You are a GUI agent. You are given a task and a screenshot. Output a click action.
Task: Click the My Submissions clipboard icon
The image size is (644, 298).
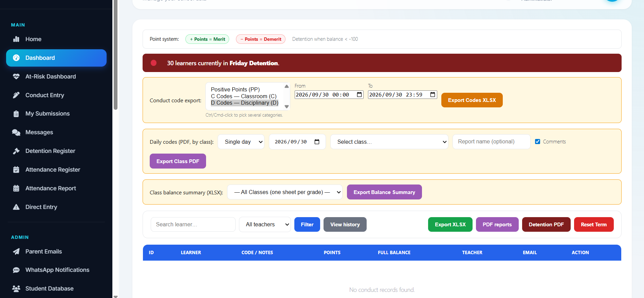point(16,114)
